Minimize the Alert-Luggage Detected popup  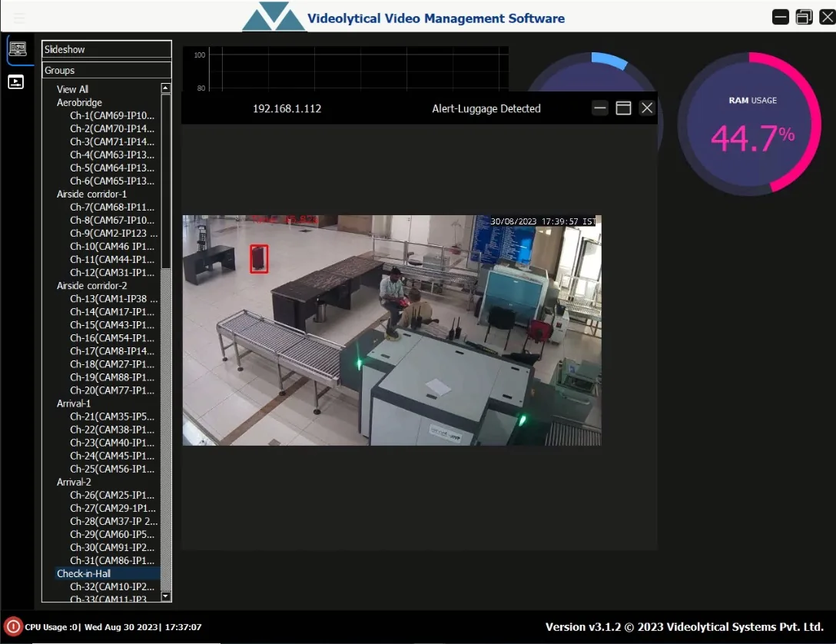(600, 108)
